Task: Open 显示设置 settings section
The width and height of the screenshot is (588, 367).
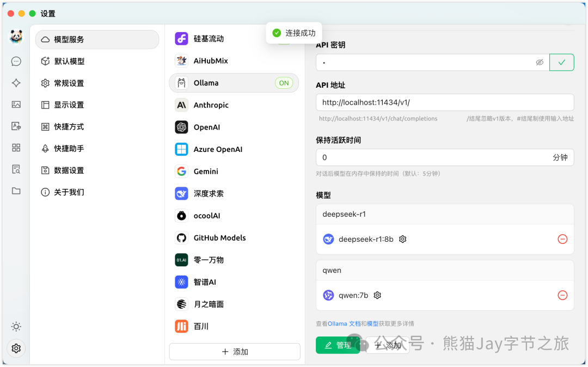Action: click(97, 105)
